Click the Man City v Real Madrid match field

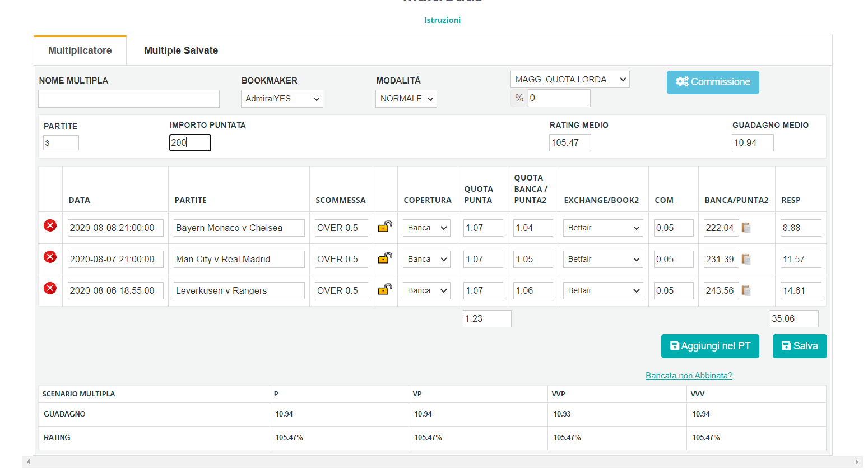tap(239, 259)
